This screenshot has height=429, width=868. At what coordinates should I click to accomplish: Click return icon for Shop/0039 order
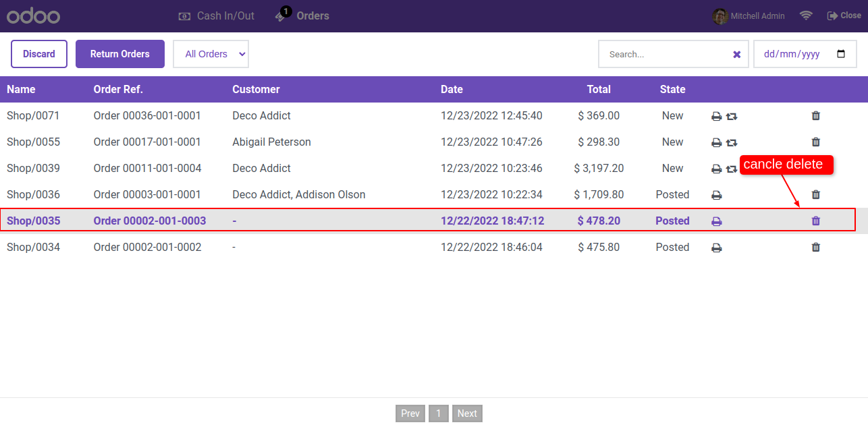pyautogui.click(x=732, y=169)
